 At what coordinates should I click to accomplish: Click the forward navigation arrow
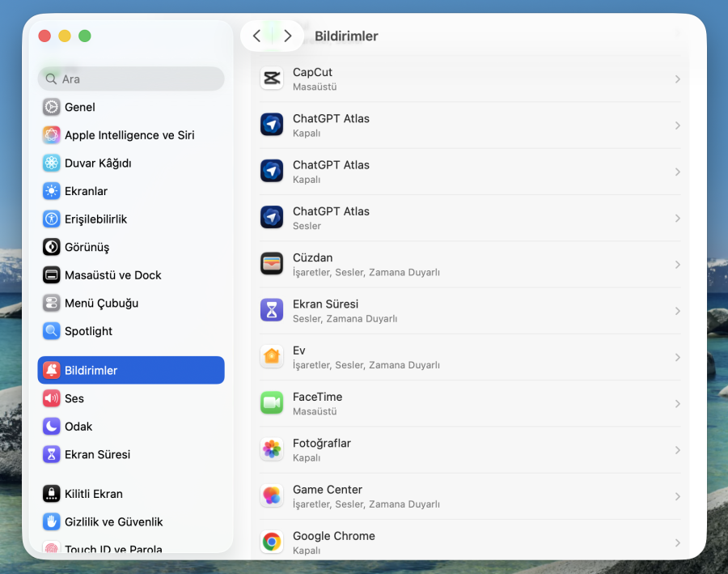click(x=287, y=36)
